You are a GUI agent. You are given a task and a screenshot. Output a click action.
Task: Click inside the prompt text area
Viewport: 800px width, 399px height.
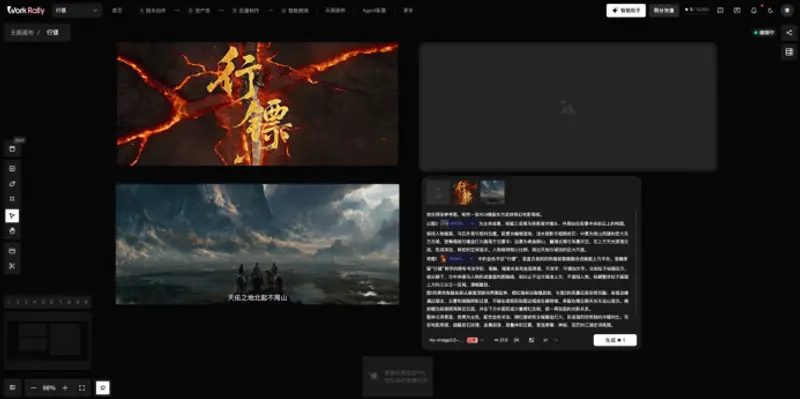coord(529,269)
